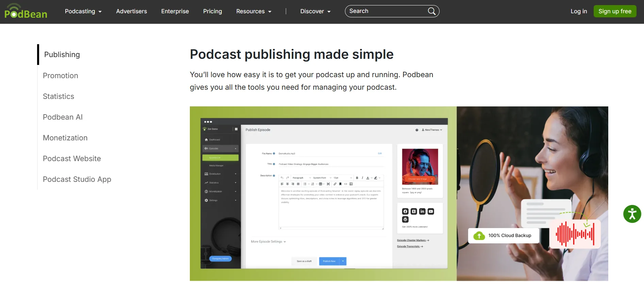Select the Monetization sidebar tab
644x294 pixels.
click(x=65, y=138)
